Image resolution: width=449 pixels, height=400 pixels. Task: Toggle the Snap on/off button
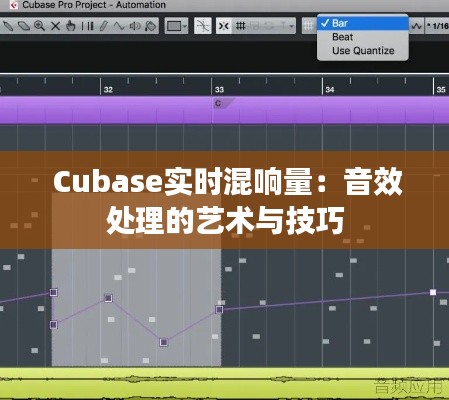pos(223,26)
